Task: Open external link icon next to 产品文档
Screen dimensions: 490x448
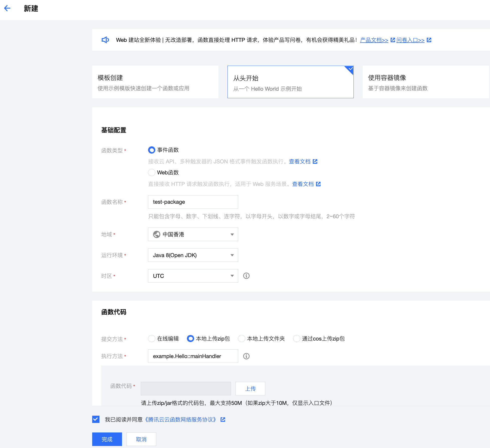Action: pos(393,40)
